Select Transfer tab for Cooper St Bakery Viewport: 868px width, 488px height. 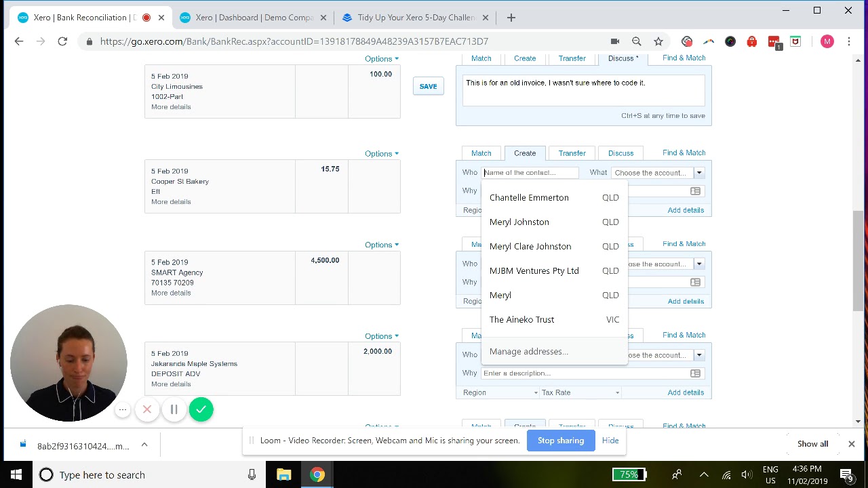(572, 153)
